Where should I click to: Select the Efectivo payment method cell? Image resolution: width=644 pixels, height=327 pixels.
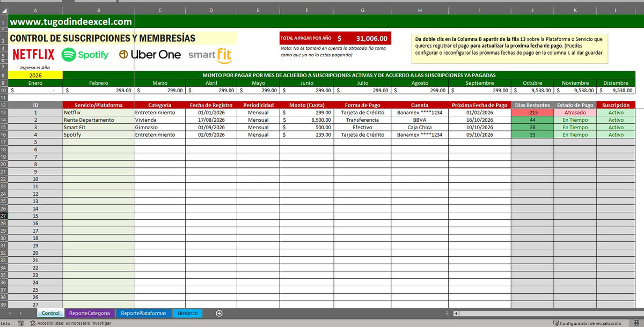[363, 128]
